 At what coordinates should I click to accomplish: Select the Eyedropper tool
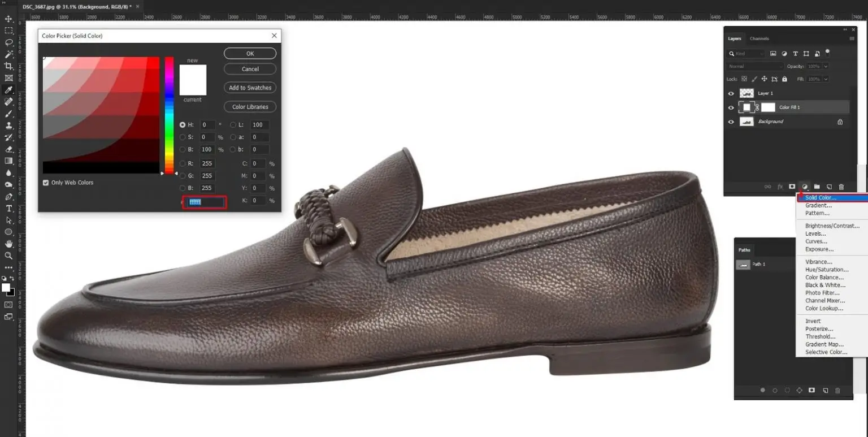coord(8,90)
